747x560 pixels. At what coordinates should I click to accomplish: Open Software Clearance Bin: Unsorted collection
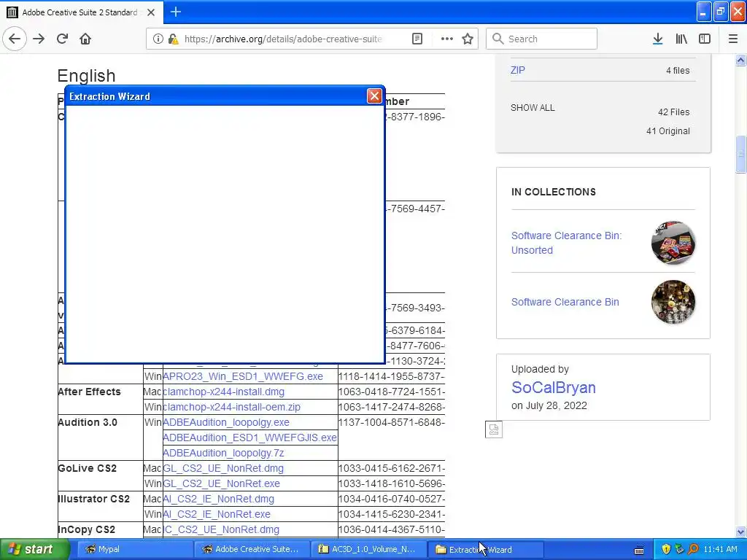566,243
